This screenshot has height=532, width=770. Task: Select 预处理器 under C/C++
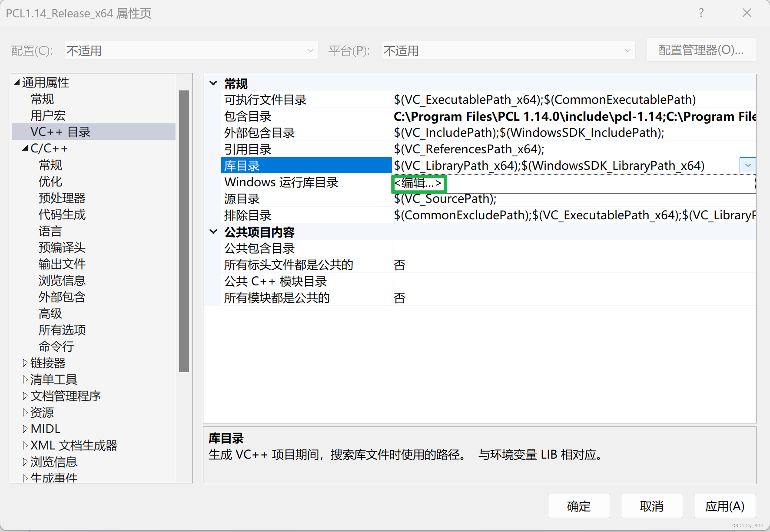tap(62, 198)
